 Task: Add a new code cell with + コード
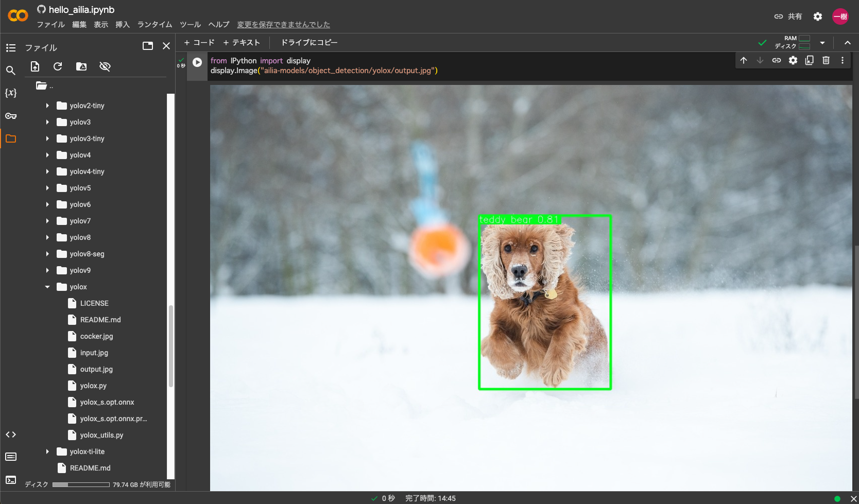199,43
